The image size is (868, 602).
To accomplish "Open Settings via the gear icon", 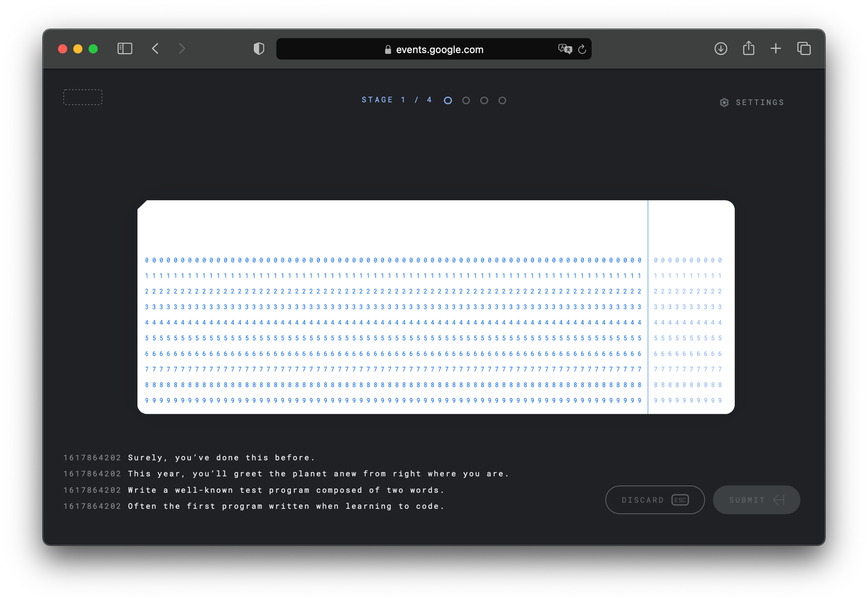I will click(x=724, y=103).
